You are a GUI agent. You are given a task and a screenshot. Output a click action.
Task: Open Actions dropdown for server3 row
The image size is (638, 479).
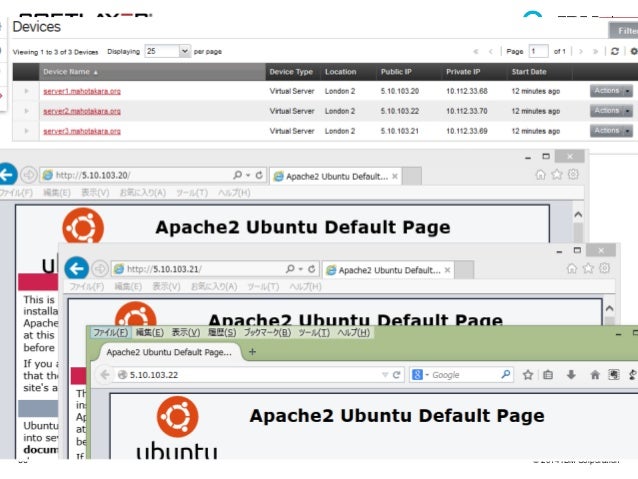coord(611,131)
